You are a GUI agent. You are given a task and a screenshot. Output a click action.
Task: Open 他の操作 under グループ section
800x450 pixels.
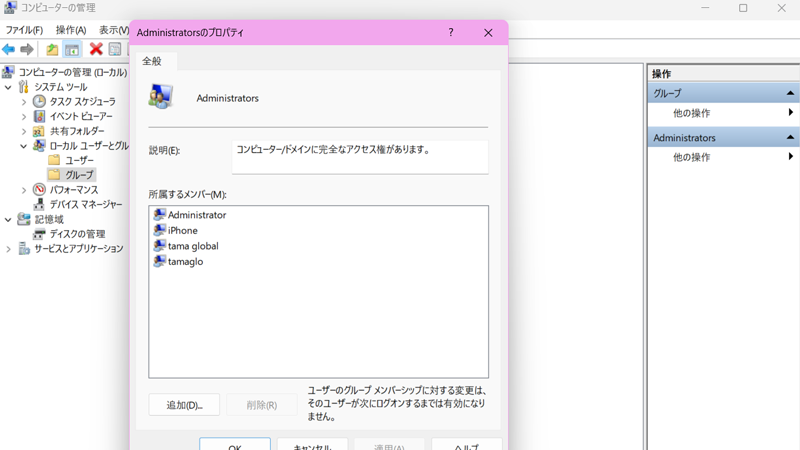point(691,113)
